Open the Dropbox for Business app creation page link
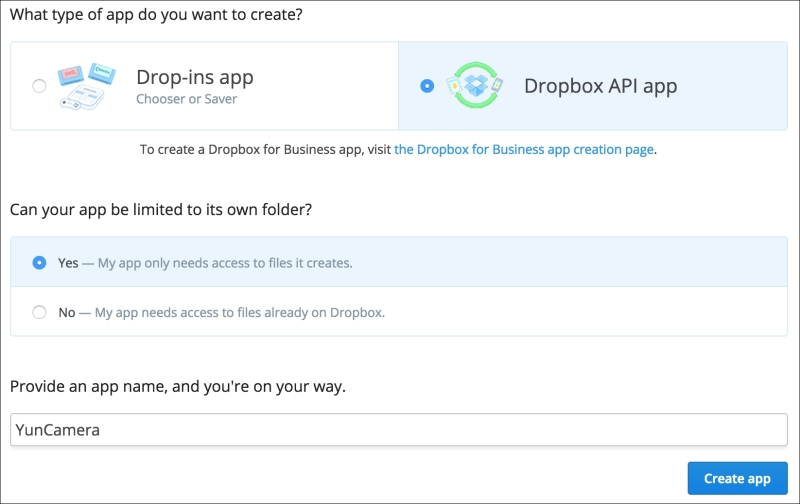Viewport: 800px width, 504px height. pyautogui.click(x=524, y=149)
